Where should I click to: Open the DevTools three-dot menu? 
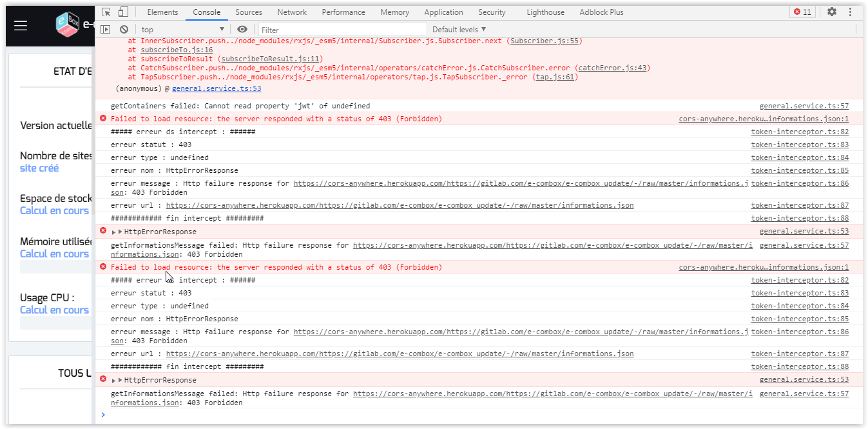[x=851, y=12]
